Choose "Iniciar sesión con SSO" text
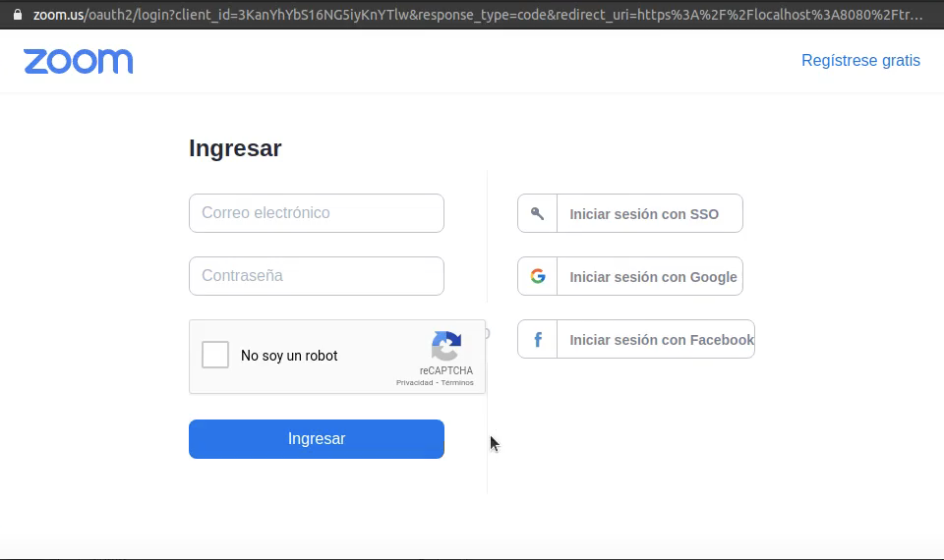The height and width of the screenshot is (560, 944). (x=644, y=214)
